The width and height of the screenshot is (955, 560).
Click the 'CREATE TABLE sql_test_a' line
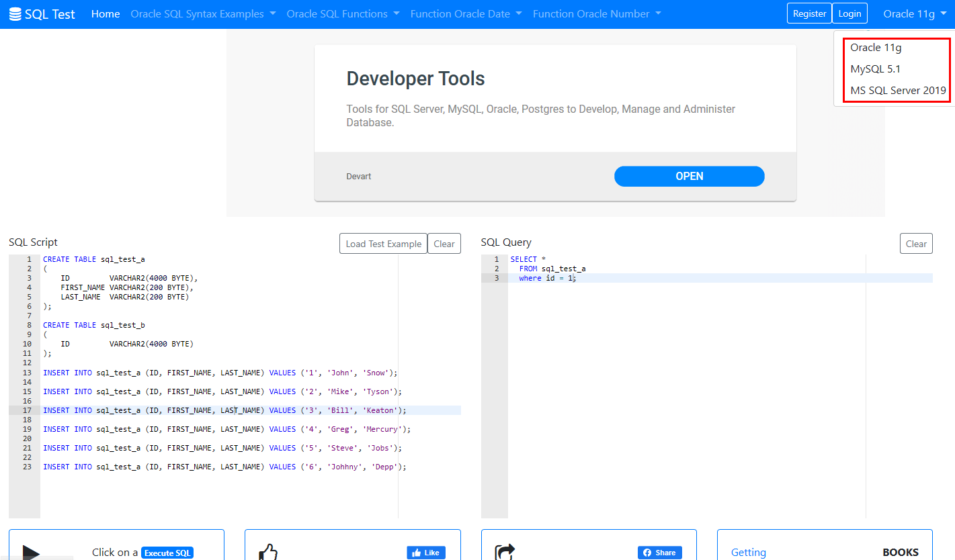point(93,259)
